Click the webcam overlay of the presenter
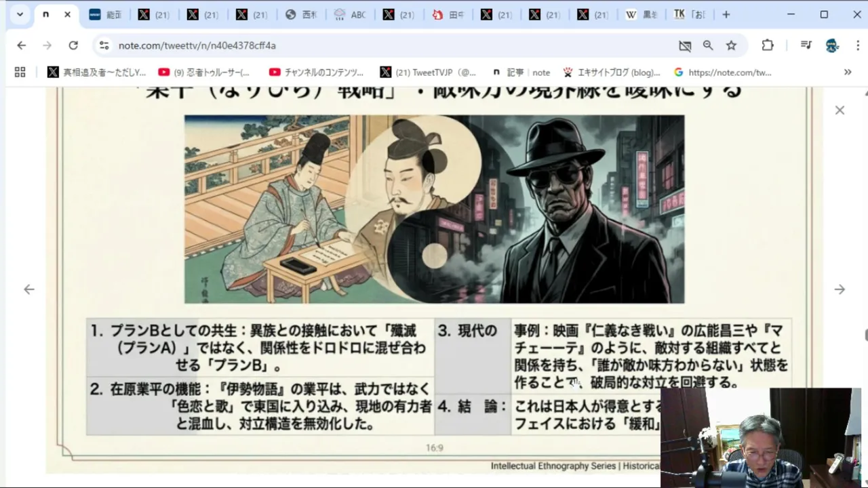Image resolution: width=868 pixels, height=488 pixels. pyautogui.click(x=759, y=438)
